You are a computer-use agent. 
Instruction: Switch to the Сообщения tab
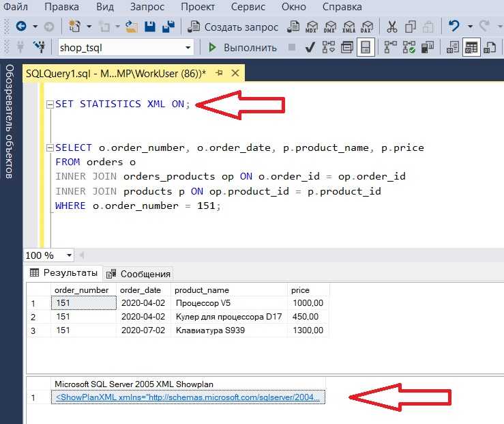(x=138, y=274)
